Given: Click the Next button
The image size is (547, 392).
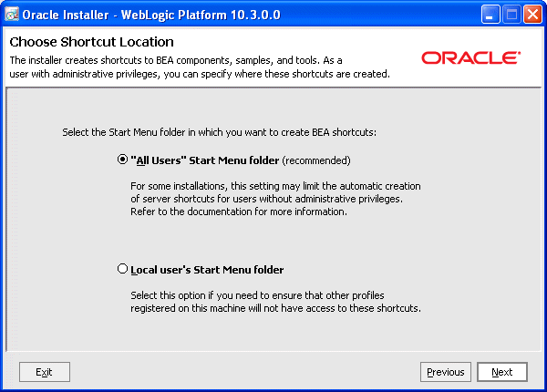Looking at the screenshot, I should pyautogui.click(x=502, y=372).
